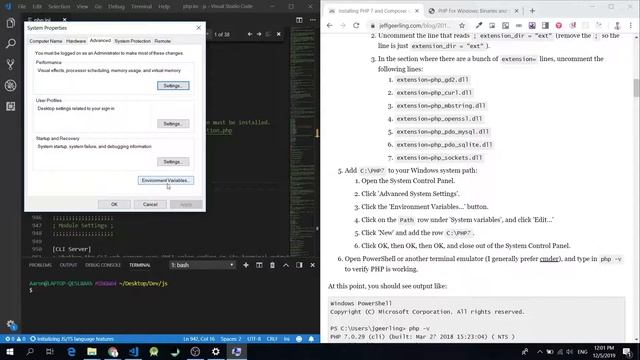Image resolution: width=640 pixels, height=360 pixels.
Task: Select the TERMINAL panel tab
Action: (x=140, y=265)
